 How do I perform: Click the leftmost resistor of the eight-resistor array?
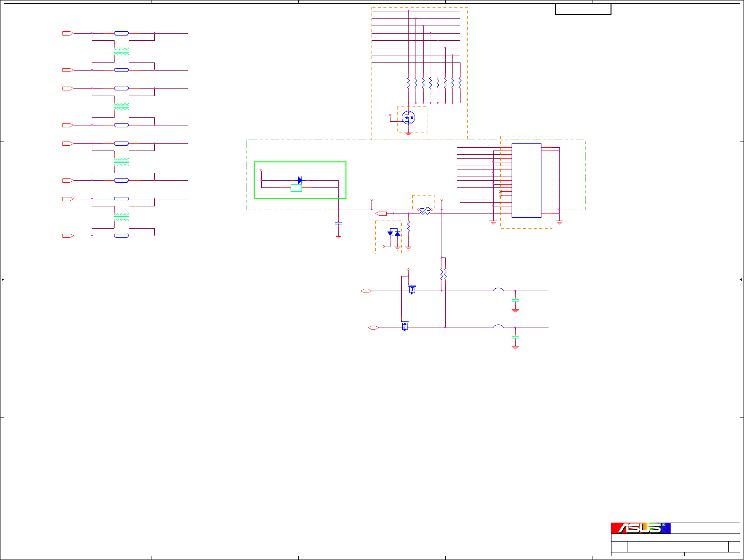(408, 83)
